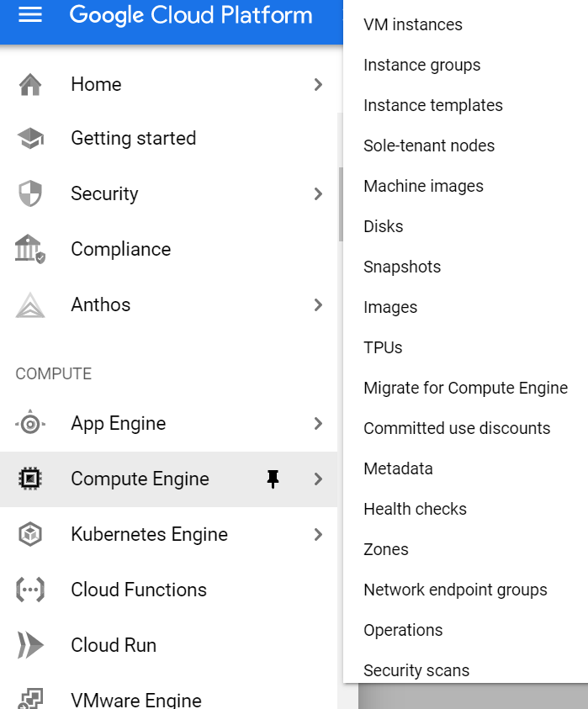Open the Cloud Run product link
The width and height of the screenshot is (588, 709).
coord(114,645)
